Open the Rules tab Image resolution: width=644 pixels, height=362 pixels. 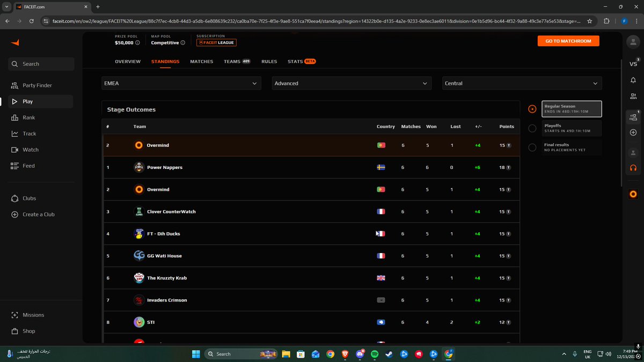click(x=269, y=62)
